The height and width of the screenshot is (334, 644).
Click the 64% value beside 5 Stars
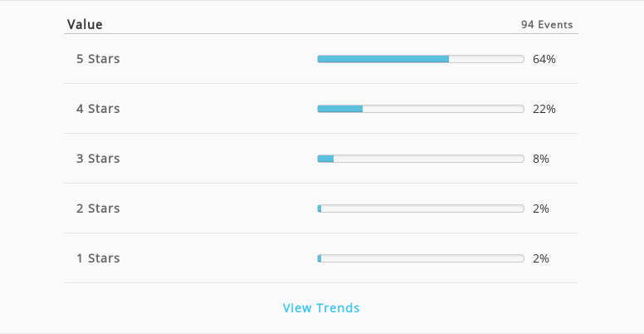[x=544, y=59]
